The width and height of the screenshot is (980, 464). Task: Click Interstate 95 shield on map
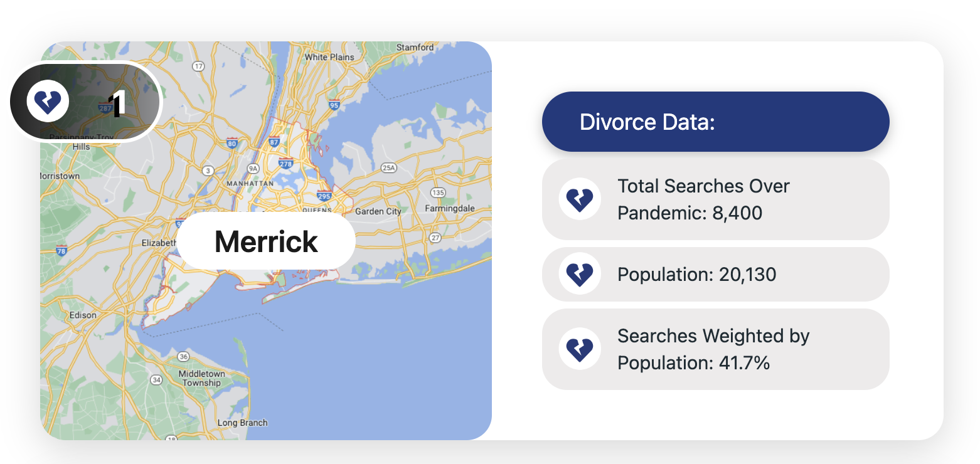click(334, 105)
